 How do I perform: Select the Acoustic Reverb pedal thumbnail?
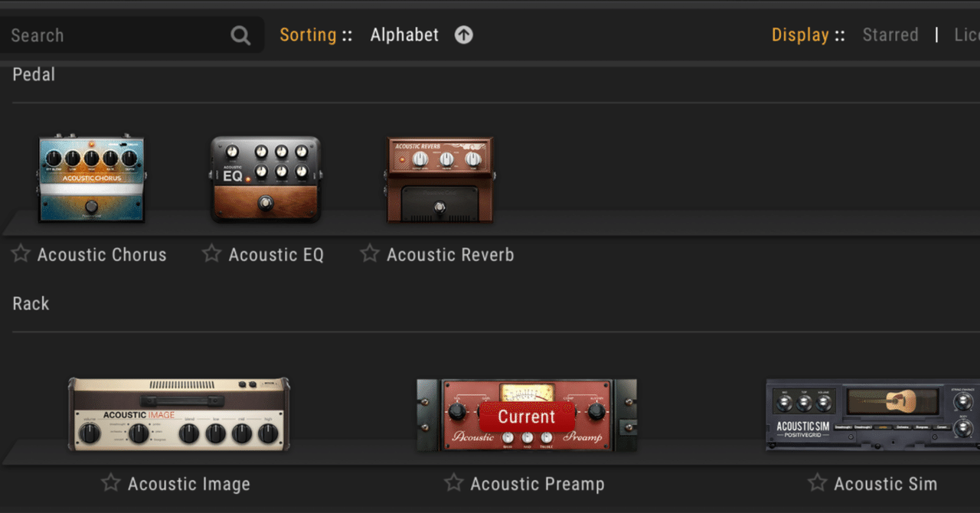(439, 179)
